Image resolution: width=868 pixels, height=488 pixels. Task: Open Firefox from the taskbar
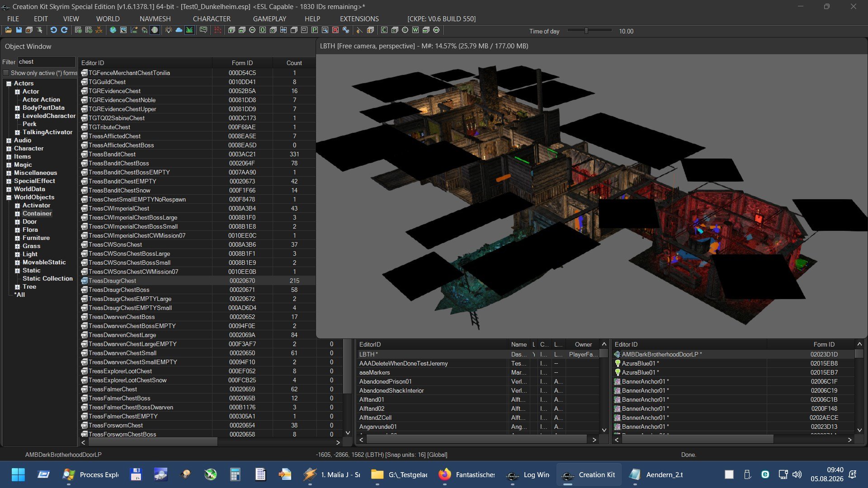point(467,474)
